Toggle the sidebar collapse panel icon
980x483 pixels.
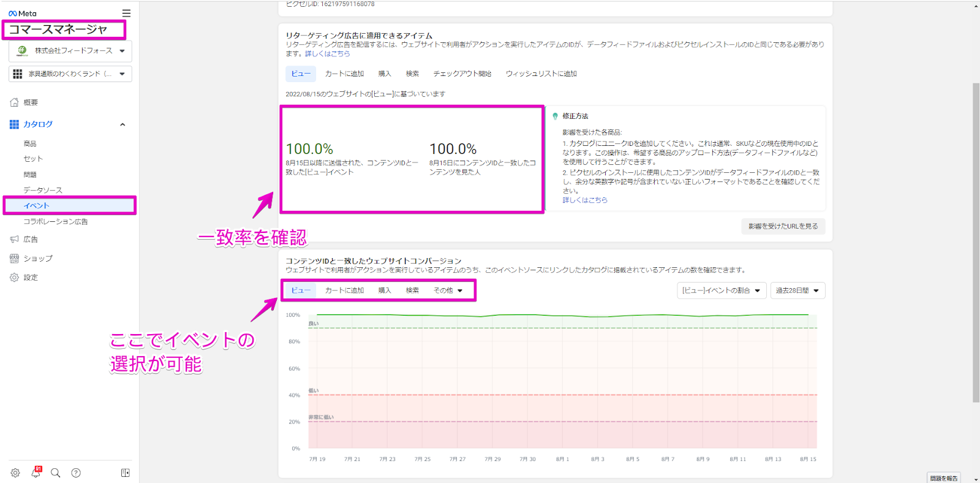click(126, 473)
